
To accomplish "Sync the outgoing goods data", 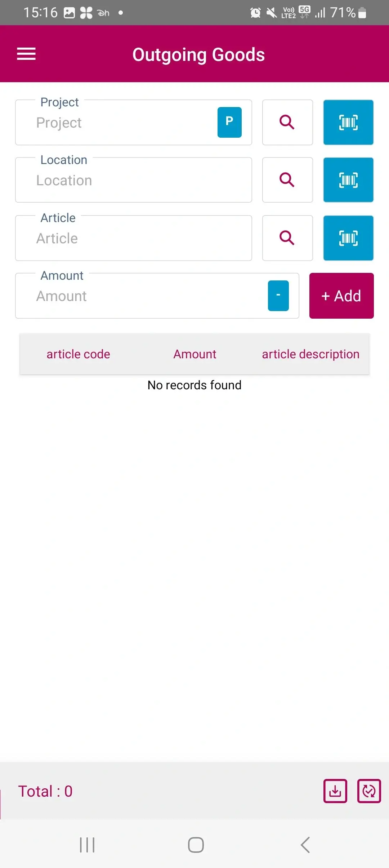I will pos(368,791).
